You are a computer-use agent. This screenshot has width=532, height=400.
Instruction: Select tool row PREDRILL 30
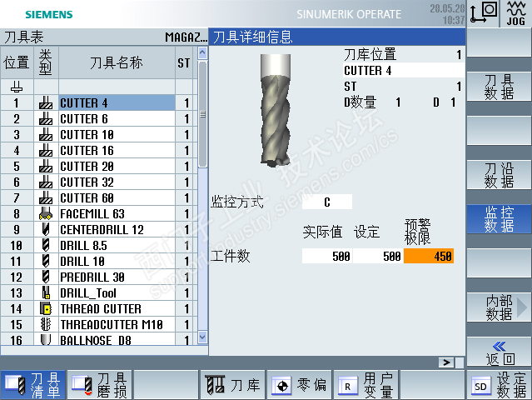click(117, 277)
